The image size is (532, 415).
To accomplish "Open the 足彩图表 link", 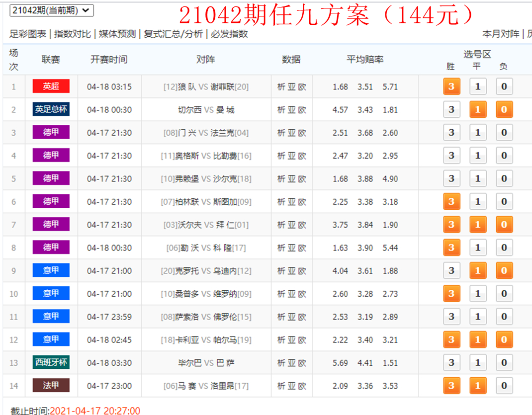I will 28,34.
